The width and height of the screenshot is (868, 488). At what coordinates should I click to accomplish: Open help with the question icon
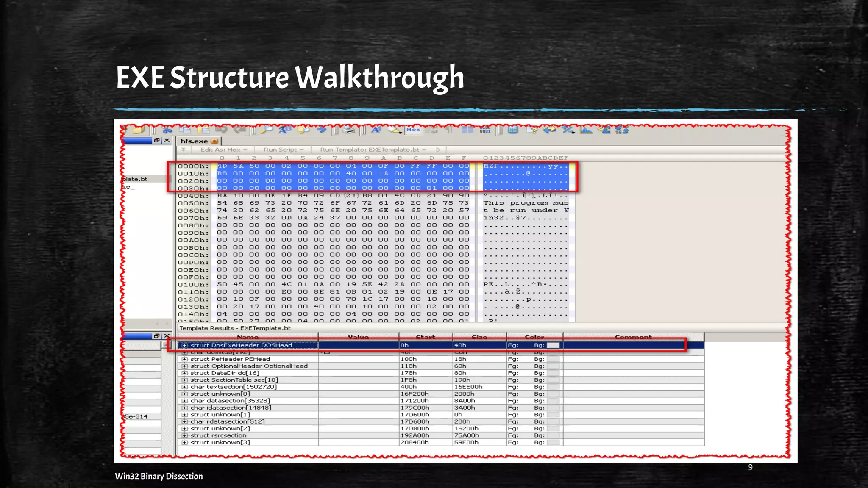531,130
